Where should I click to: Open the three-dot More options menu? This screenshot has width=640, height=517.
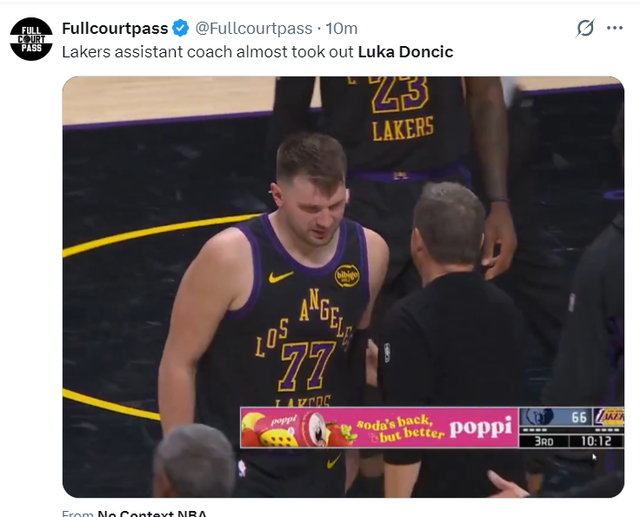(x=615, y=28)
